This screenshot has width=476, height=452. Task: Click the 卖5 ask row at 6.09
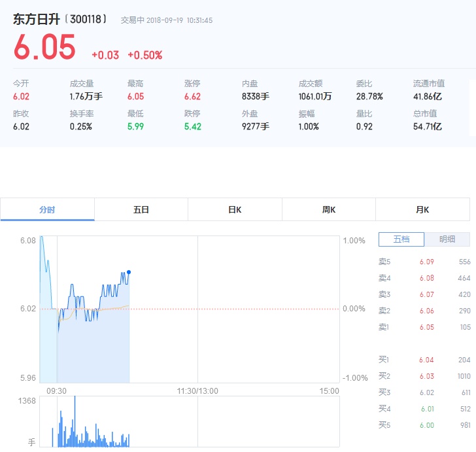[x=424, y=262]
